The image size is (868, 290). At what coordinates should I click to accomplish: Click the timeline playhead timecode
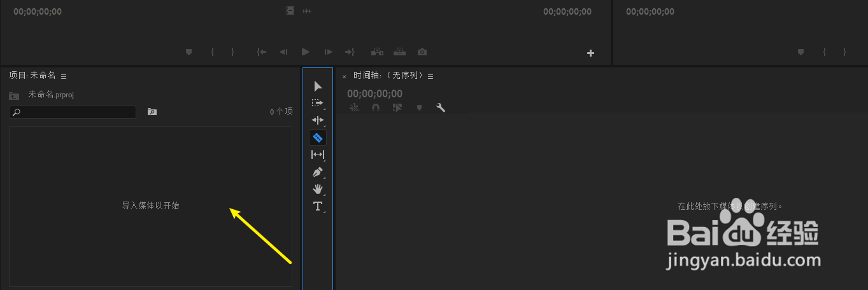pyautogui.click(x=374, y=93)
